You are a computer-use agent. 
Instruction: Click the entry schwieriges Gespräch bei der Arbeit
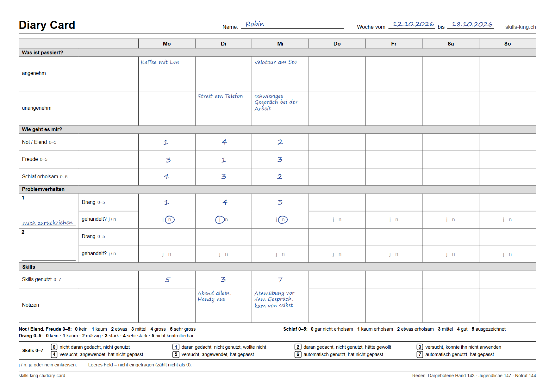tap(276, 102)
